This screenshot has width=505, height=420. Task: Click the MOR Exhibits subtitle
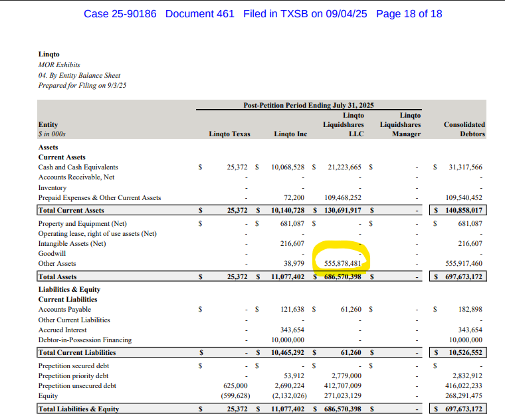[59, 64]
